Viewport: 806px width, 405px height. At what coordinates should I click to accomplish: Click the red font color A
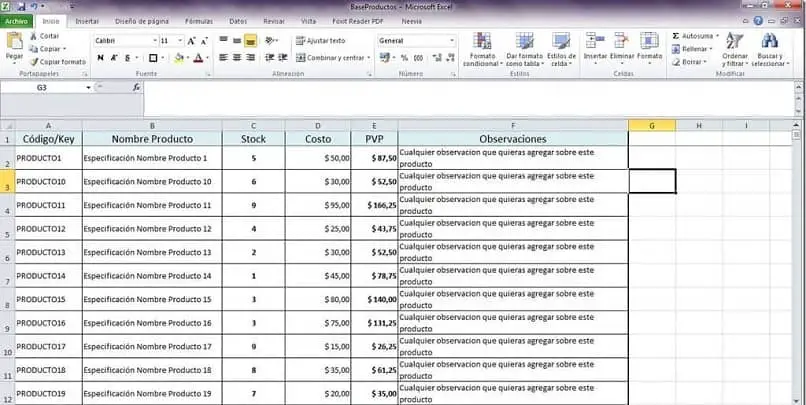(198, 58)
